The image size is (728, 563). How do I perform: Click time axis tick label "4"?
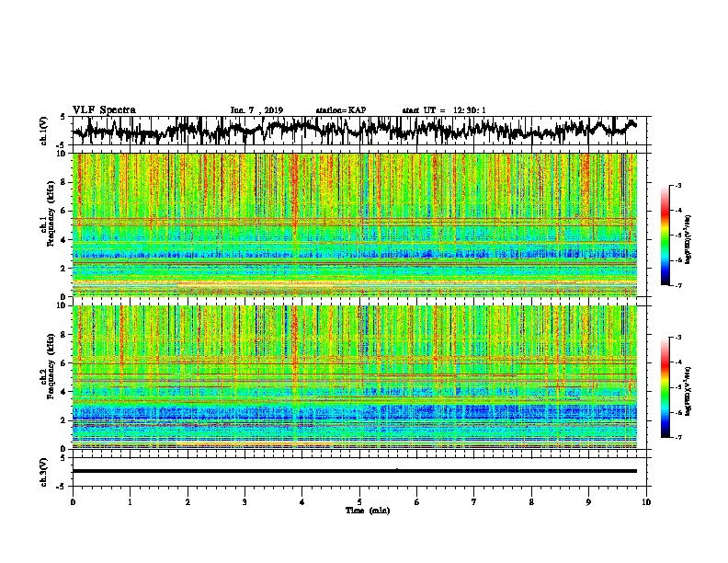(x=302, y=502)
